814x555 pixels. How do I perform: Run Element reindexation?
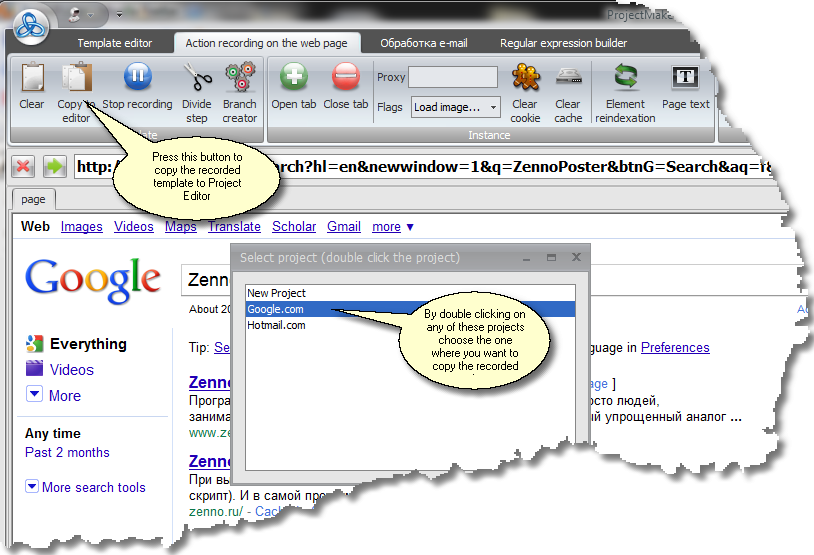click(x=625, y=79)
